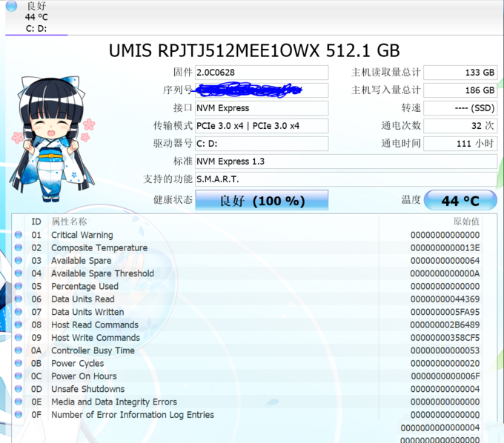The image size is (504, 443).
Task: Click the status orb for Power On Hours
Action: [x=19, y=376]
